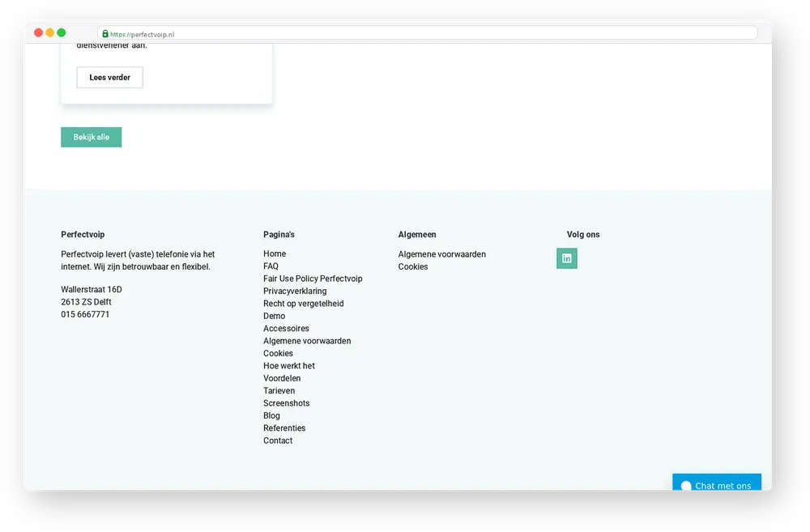810x532 pixels.
Task: Open the Voordelen link
Action: click(282, 378)
